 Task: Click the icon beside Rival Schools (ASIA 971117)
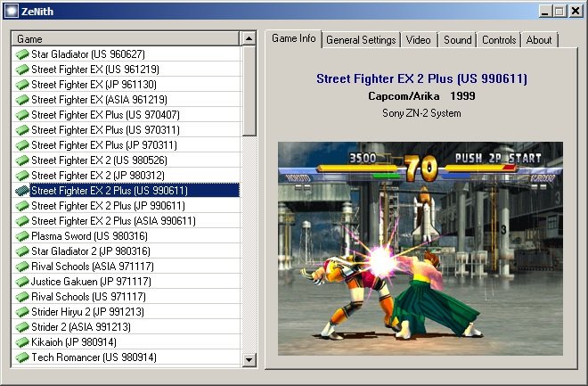click(x=22, y=267)
